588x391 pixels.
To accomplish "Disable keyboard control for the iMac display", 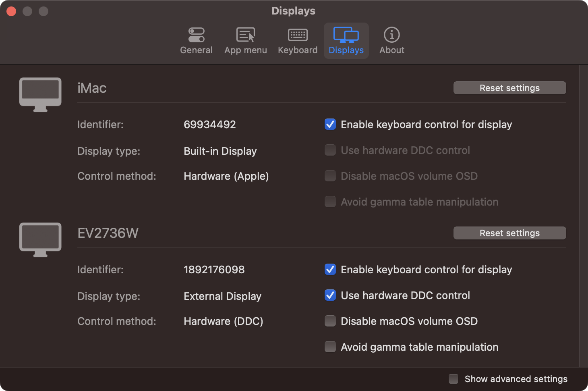I will [x=330, y=125].
